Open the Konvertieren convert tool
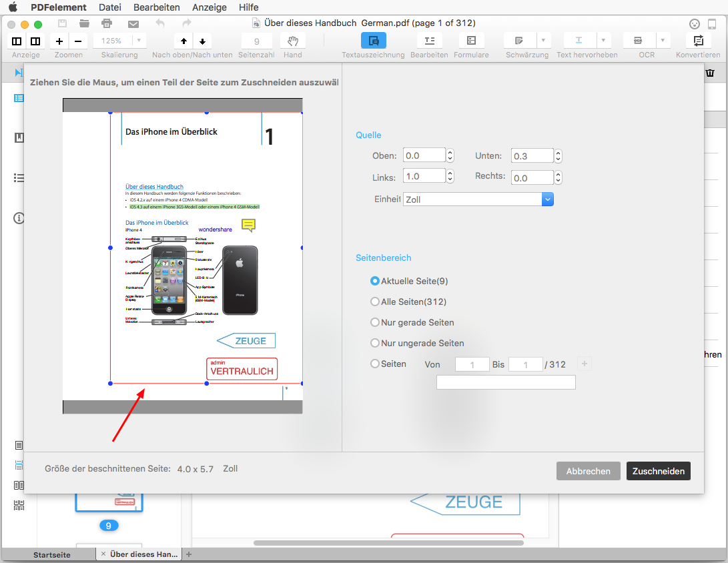This screenshot has width=728, height=563. [698, 41]
